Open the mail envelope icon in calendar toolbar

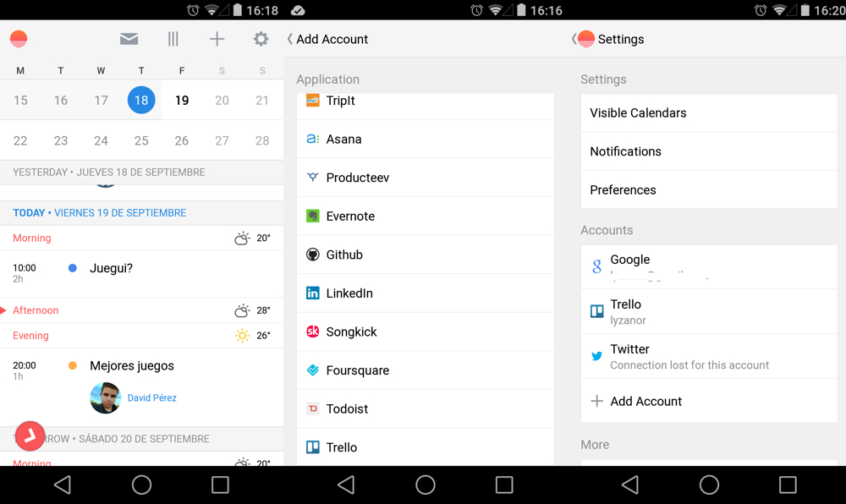pyautogui.click(x=129, y=39)
